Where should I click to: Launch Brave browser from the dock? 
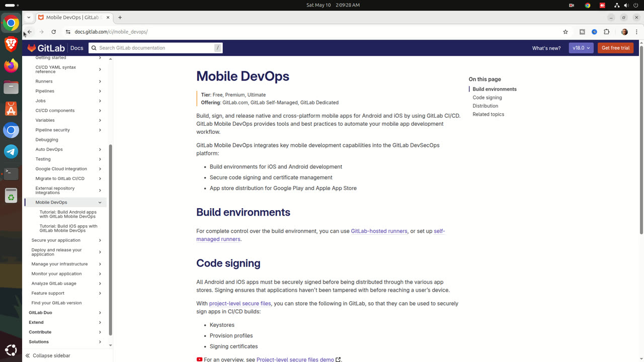tap(11, 44)
